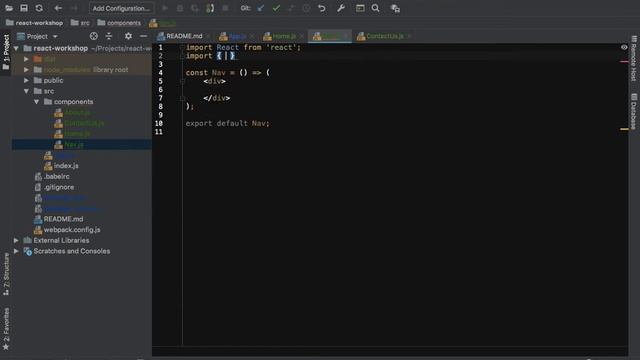Screen dimensions: 640x360
Task: Expand the library root folder arrow
Action: coord(26,70)
